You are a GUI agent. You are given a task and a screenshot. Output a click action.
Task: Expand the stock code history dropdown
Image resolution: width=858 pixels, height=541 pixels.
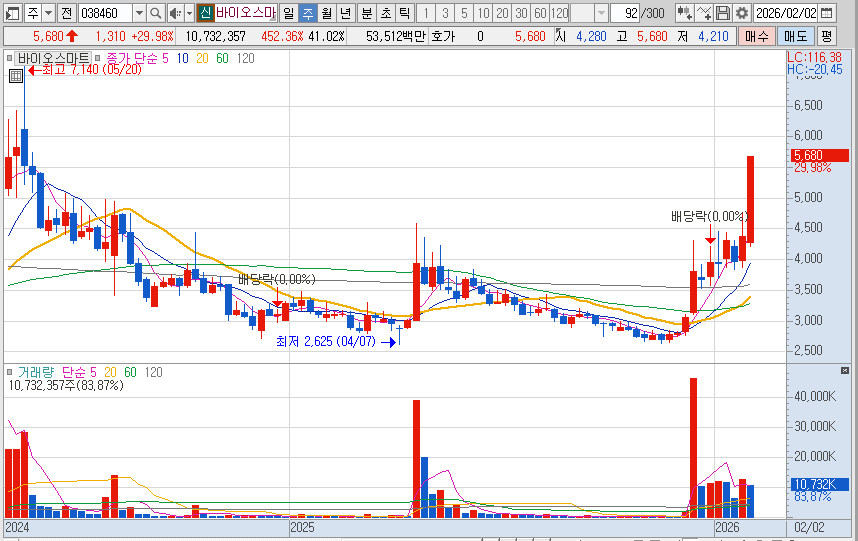tap(139, 13)
